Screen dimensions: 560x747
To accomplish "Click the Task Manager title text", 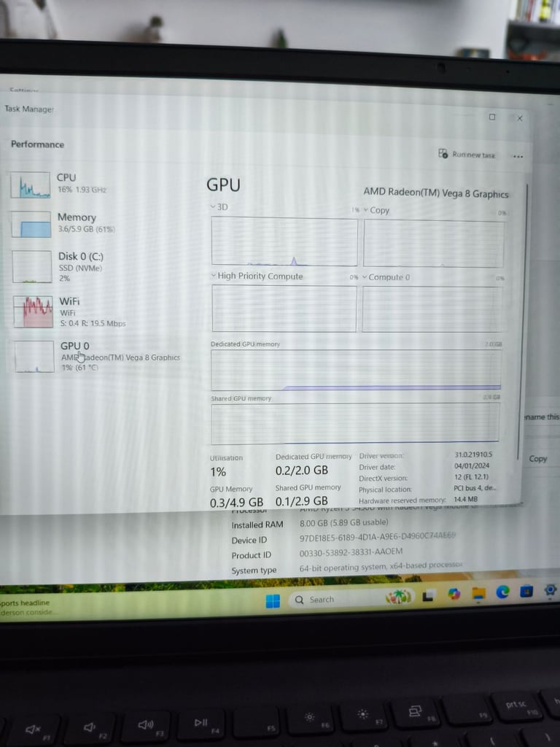I will click(x=29, y=109).
